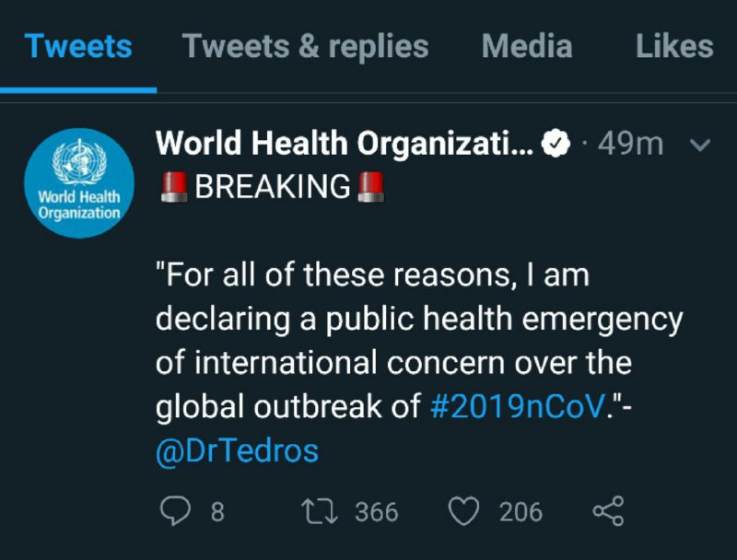Screen dimensions: 737x560
Task: Expand the tweet options chevron
Action: click(x=700, y=145)
